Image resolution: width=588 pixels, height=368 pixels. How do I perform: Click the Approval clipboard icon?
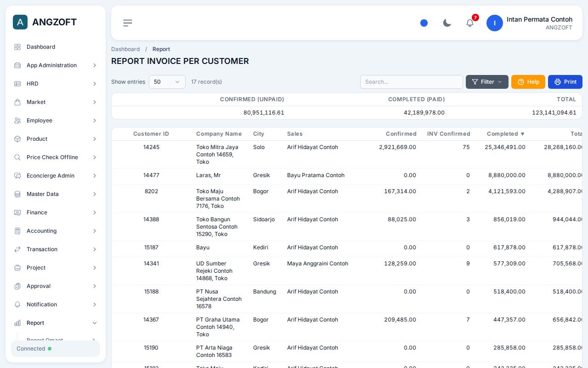[x=17, y=286]
